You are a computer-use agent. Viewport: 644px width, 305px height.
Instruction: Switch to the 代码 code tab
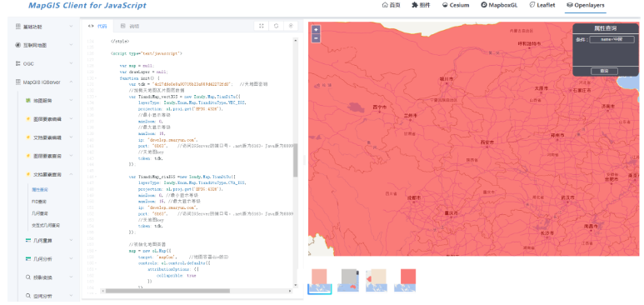pos(97,26)
